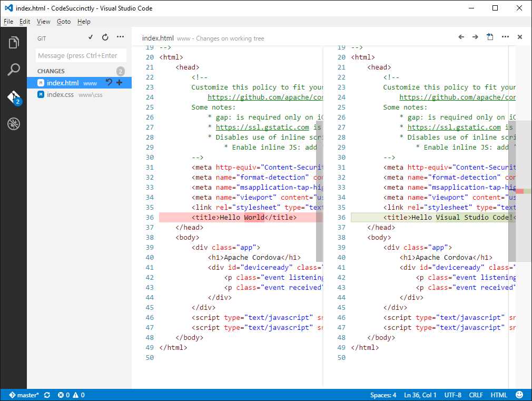532x401 pixels.
Task: Change language mode by clicking HTML
Action: (x=498, y=395)
